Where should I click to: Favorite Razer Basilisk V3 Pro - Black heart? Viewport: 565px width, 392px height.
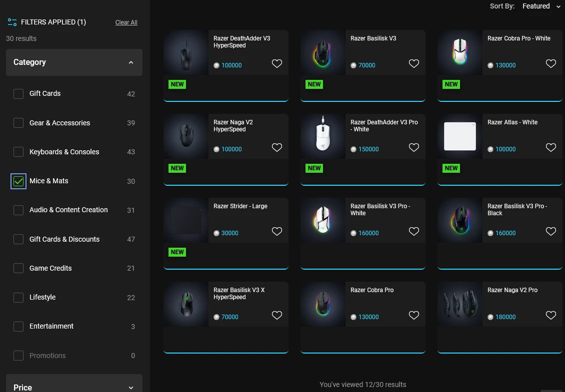tap(550, 232)
